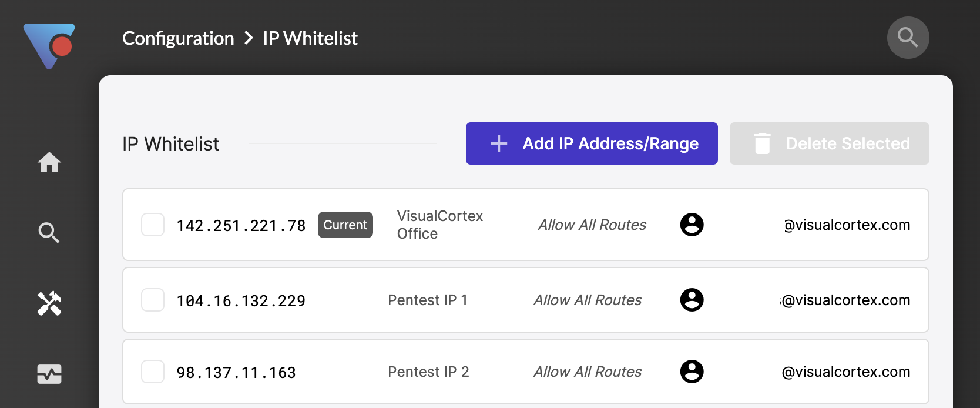Click user avatar icon for 142.251.221.78 row
980x408 pixels.
692,225
